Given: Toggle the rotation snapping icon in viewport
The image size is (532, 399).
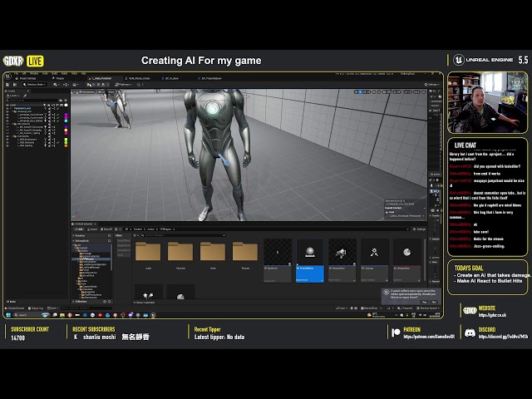Looking at the screenshot, I should pos(396,92).
